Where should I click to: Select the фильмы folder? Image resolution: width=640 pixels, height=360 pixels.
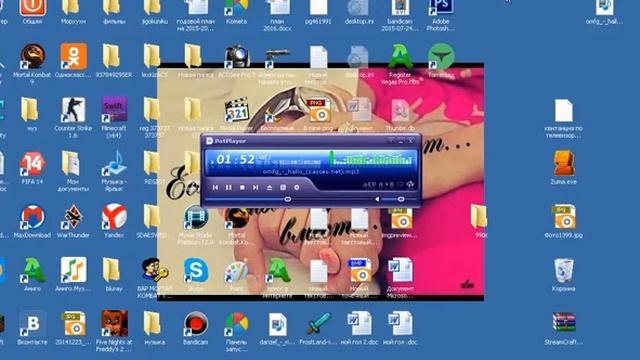(x=114, y=11)
